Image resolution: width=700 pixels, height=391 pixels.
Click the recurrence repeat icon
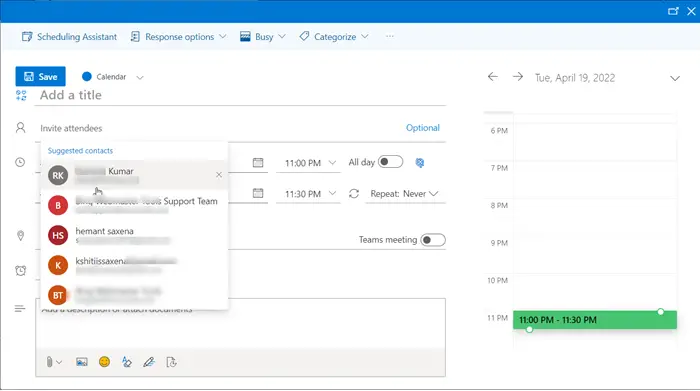(354, 194)
